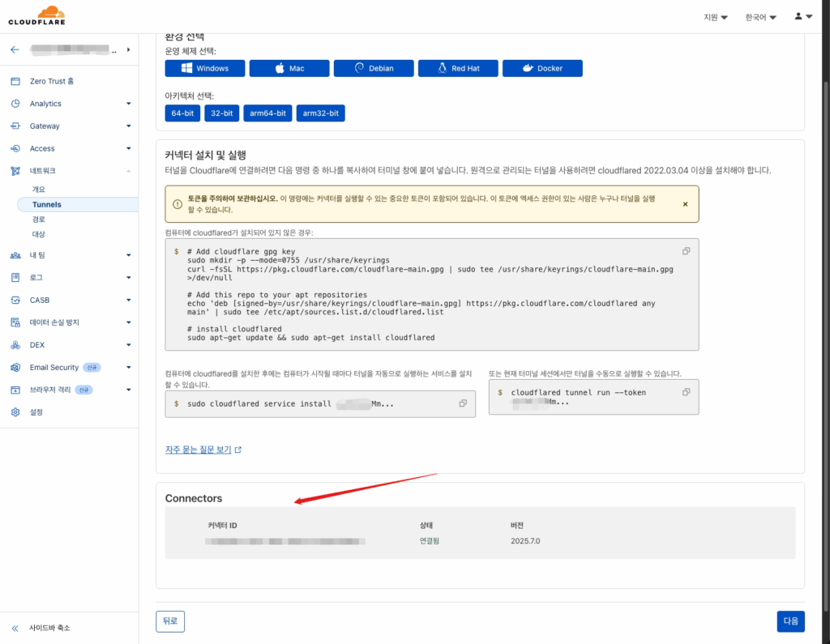Open Zero Trust 홈 menu item
The image size is (830, 644).
pos(52,81)
